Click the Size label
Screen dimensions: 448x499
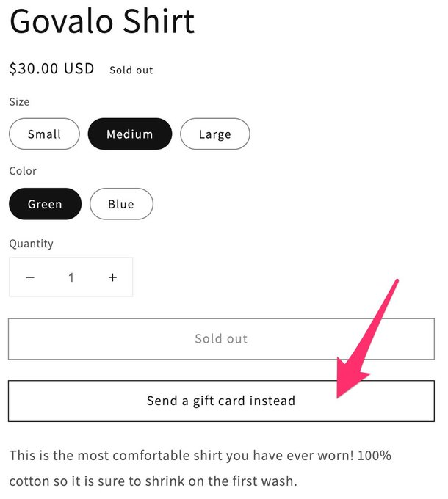pyautogui.click(x=19, y=102)
